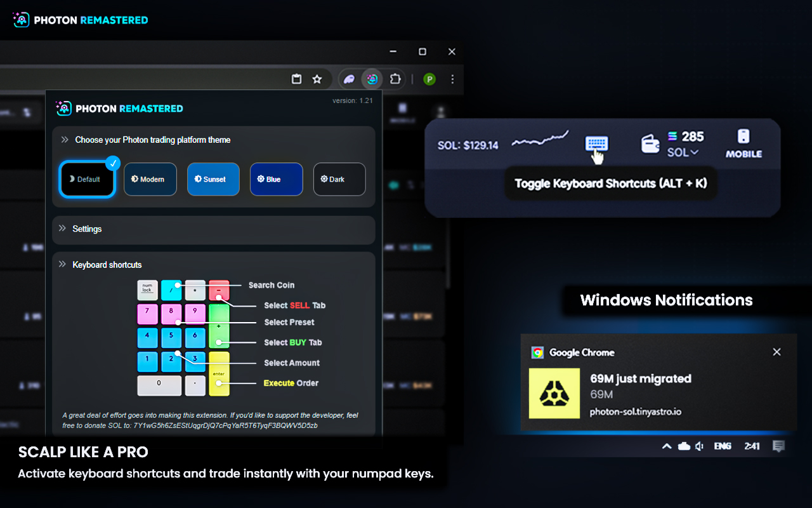
Task: Open the Photon Remastered extension icon in Chrome toolbar
Action: (372, 79)
